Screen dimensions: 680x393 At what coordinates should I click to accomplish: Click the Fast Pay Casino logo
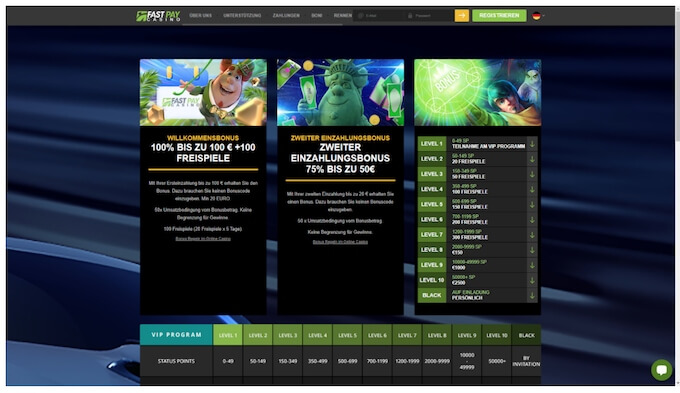(158, 16)
